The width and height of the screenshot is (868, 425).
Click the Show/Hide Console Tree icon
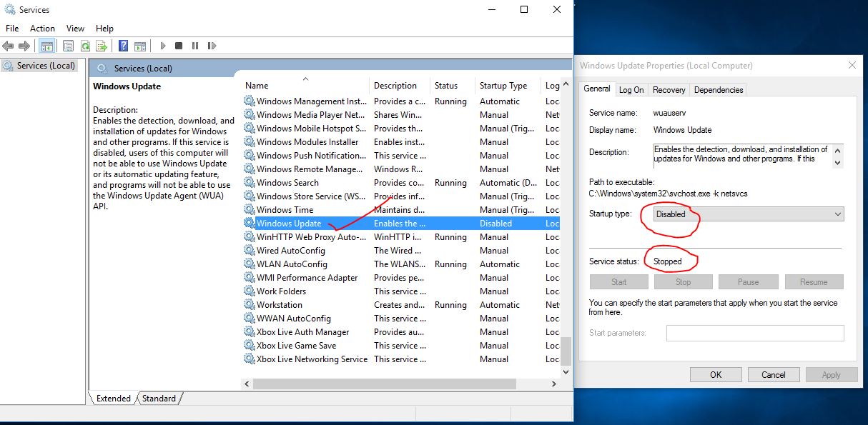coord(46,46)
